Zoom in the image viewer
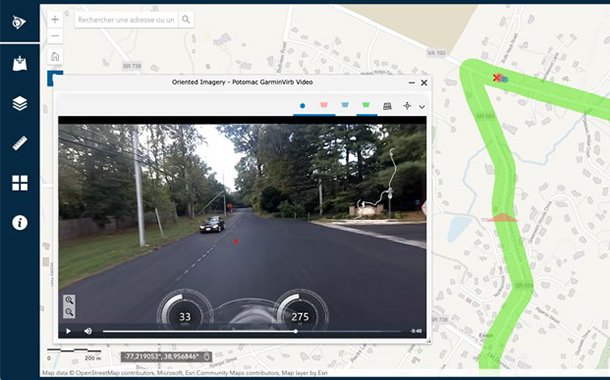The width and height of the screenshot is (610, 380). tap(69, 300)
